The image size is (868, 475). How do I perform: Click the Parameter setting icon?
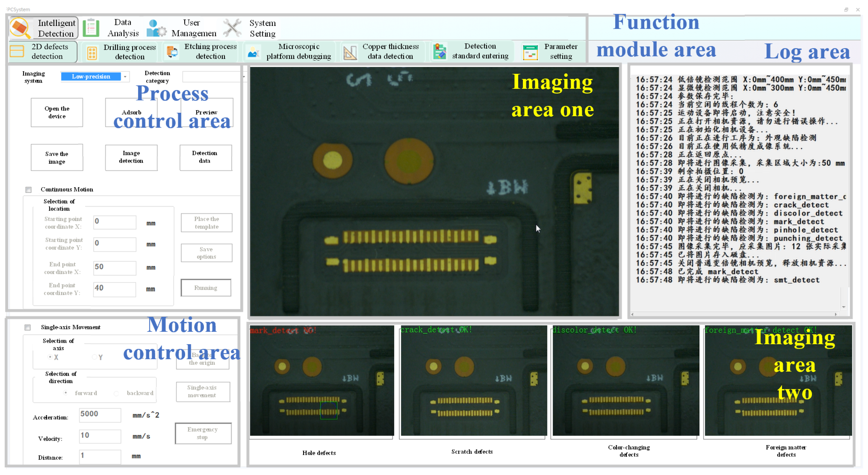coord(530,52)
